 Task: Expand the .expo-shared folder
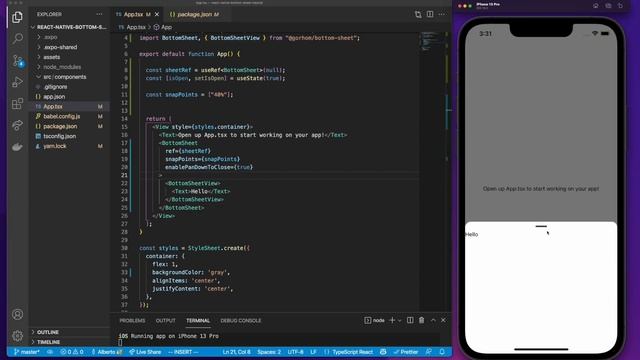[60, 47]
